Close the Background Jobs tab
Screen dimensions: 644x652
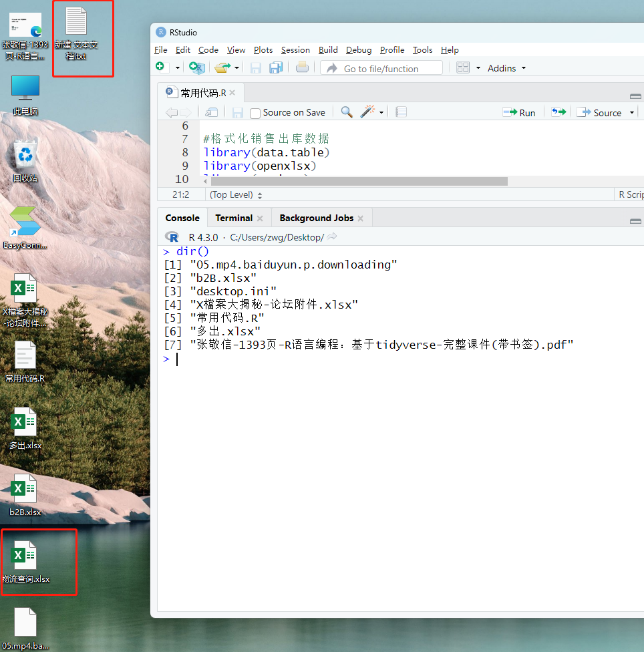361,218
